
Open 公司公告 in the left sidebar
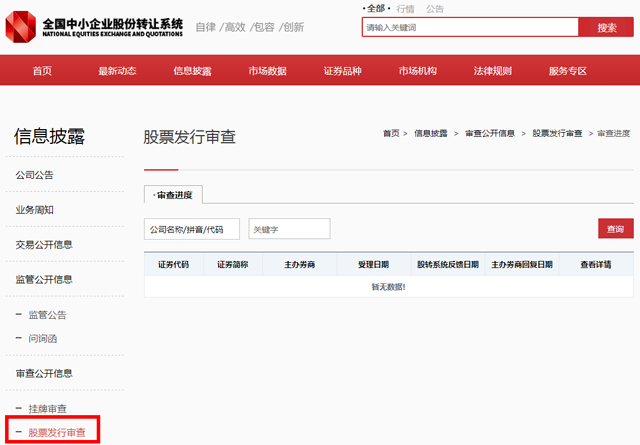[35, 175]
